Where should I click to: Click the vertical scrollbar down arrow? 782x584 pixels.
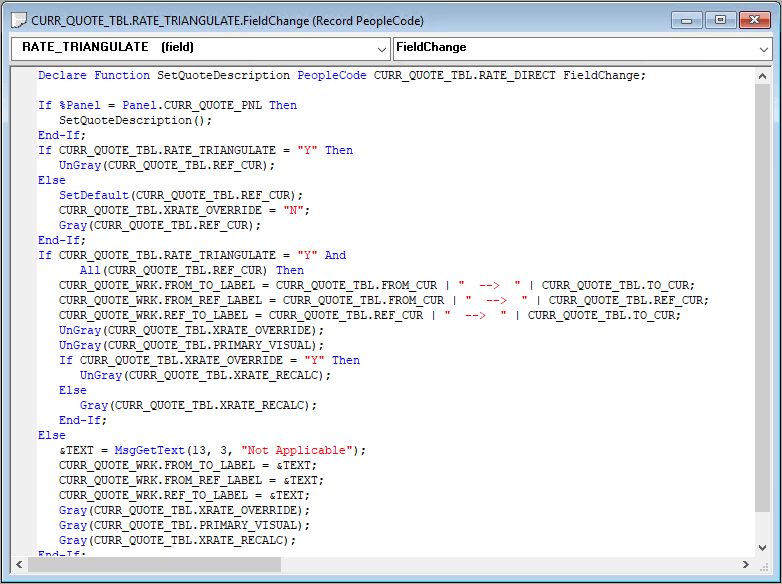tap(762, 548)
